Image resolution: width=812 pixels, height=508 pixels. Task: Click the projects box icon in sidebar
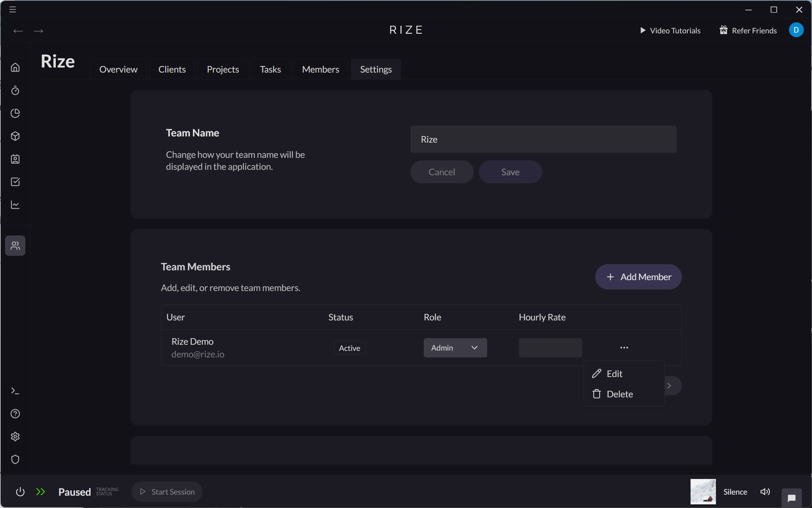click(x=15, y=136)
